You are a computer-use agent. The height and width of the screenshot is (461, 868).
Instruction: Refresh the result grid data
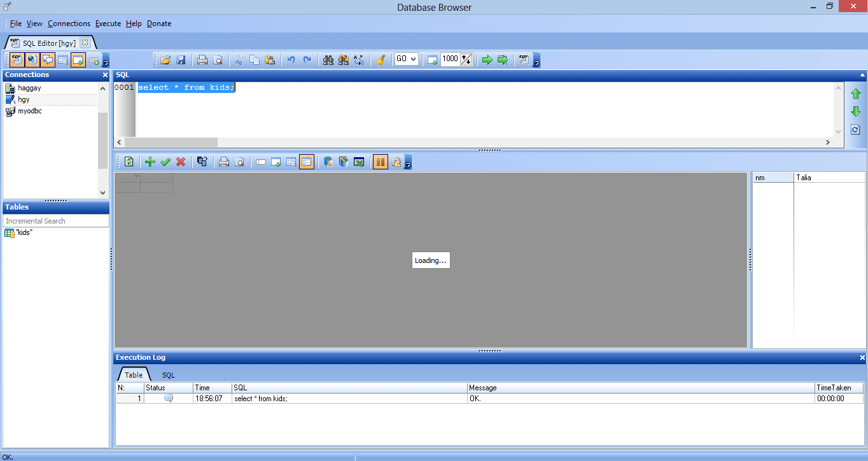click(129, 162)
